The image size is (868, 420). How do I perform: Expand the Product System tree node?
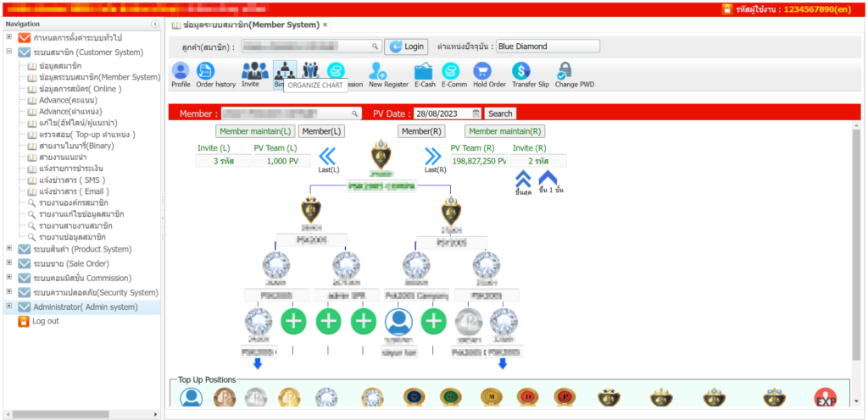pos(8,249)
